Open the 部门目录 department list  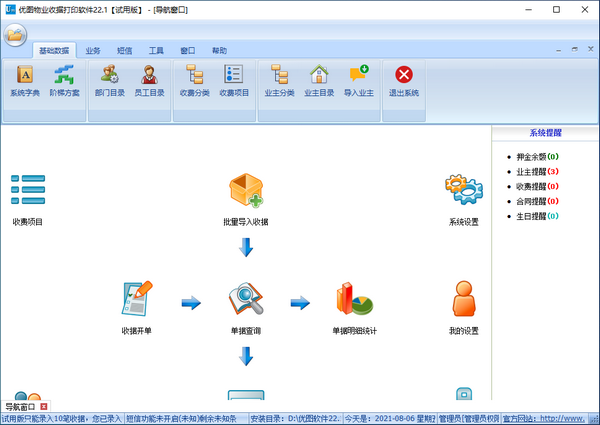[x=108, y=79]
